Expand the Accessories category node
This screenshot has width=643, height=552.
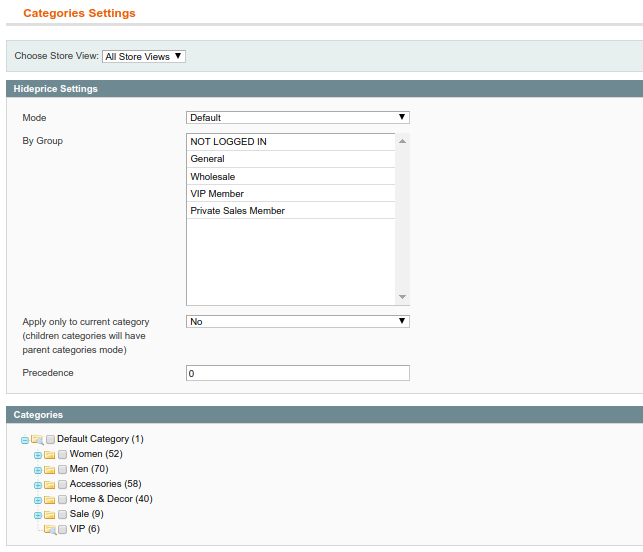click(38, 485)
